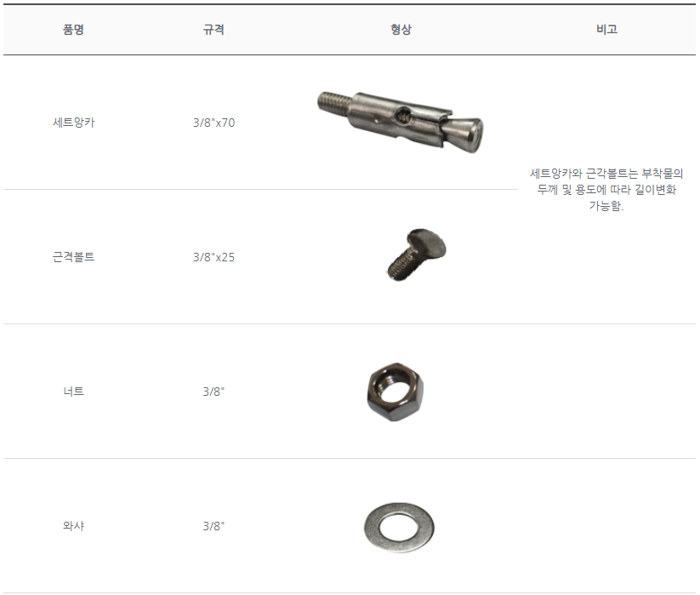Click the 와샤 product name
700x595 pixels.
(x=74, y=526)
